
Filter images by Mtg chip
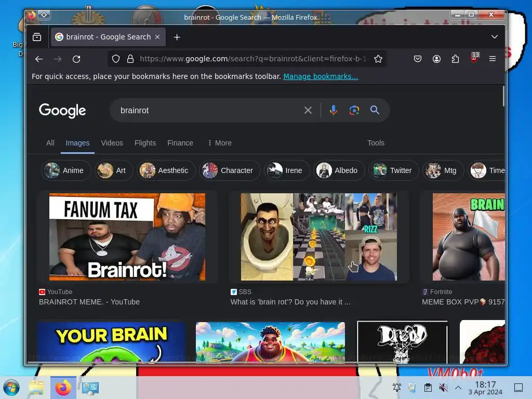pyautogui.click(x=443, y=170)
